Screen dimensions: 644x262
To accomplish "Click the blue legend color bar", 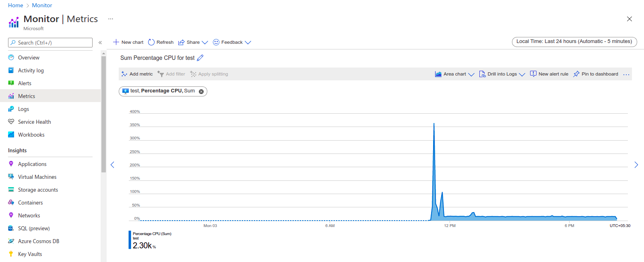I will click(x=130, y=240).
